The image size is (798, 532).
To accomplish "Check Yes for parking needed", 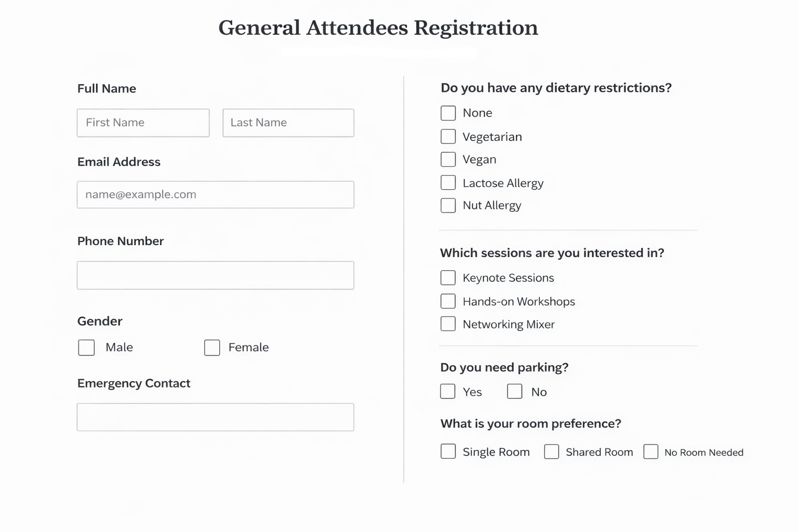I will coord(447,391).
